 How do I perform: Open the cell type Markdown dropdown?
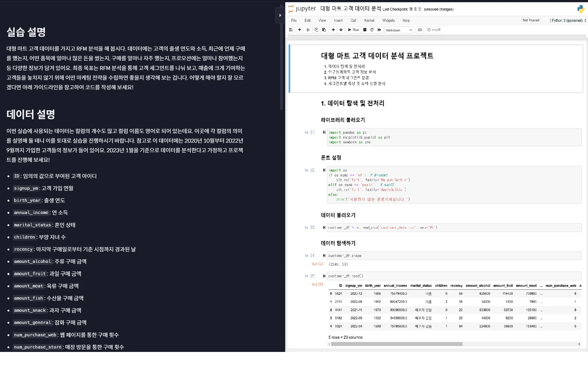tap(399, 30)
